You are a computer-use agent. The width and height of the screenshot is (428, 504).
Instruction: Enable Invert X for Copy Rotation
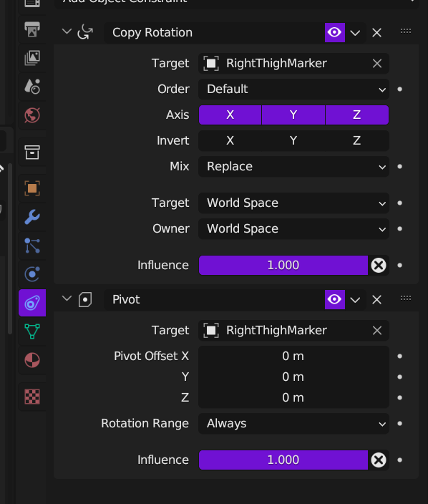(x=230, y=140)
